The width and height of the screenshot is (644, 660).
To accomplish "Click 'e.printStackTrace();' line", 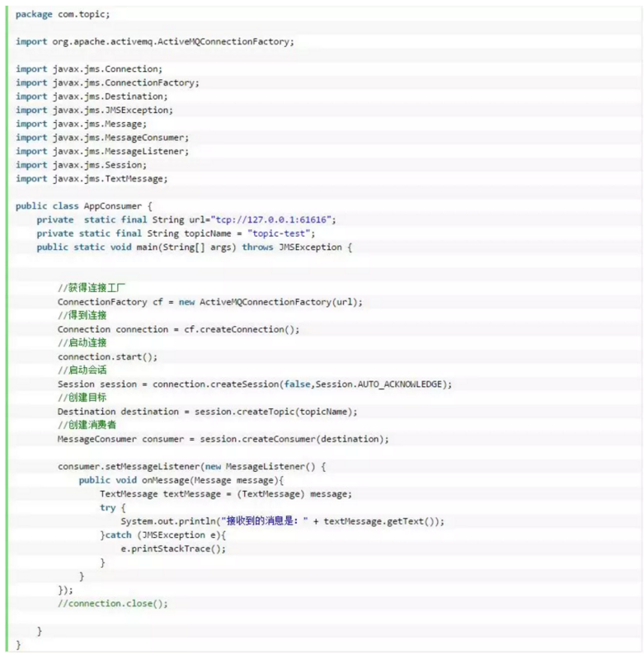I will (x=173, y=549).
